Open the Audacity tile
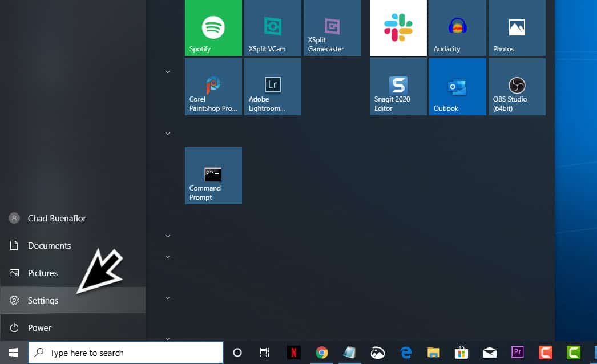The width and height of the screenshot is (597, 364). pos(458,28)
